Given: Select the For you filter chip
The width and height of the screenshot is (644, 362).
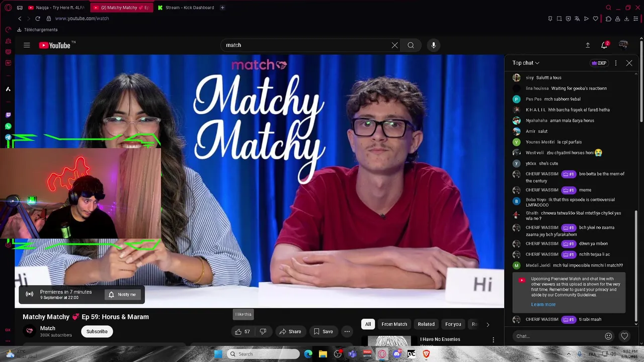Looking at the screenshot, I should point(453,324).
